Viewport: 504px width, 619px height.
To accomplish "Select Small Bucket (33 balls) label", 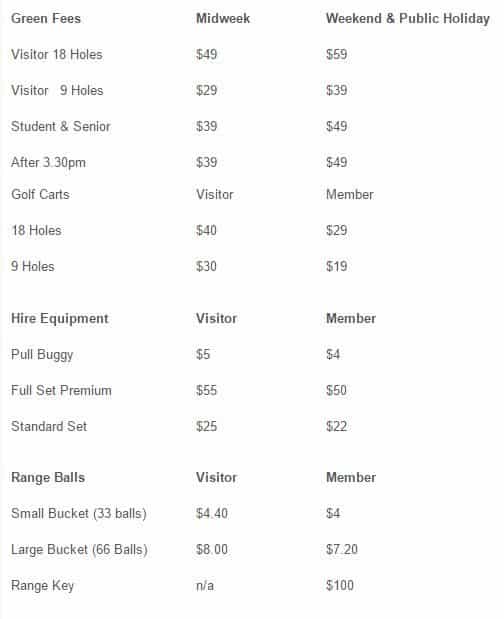I will click(x=79, y=513).
